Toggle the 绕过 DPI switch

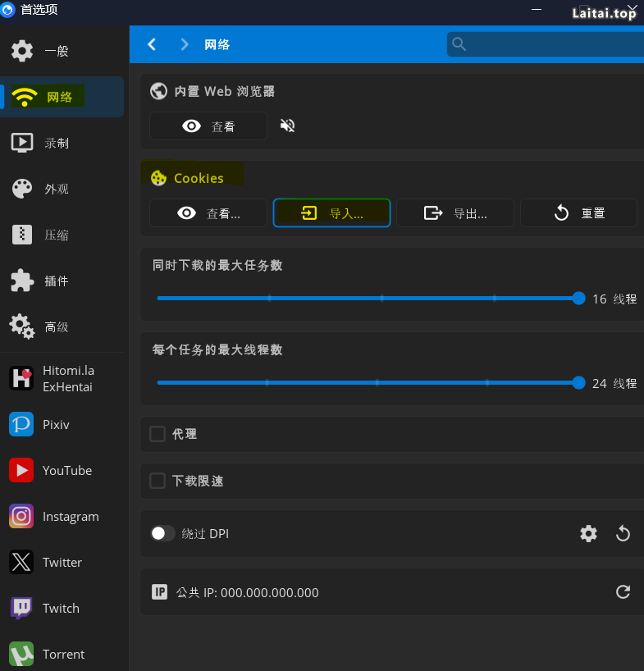pyautogui.click(x=162, y=534)
